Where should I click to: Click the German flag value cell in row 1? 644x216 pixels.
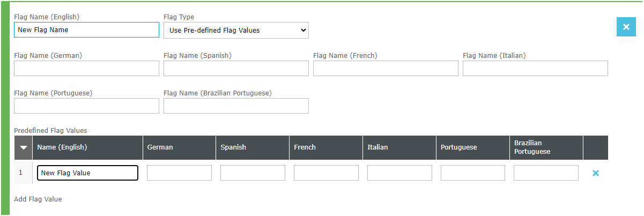pyautogui.click(x=179, y=173)
